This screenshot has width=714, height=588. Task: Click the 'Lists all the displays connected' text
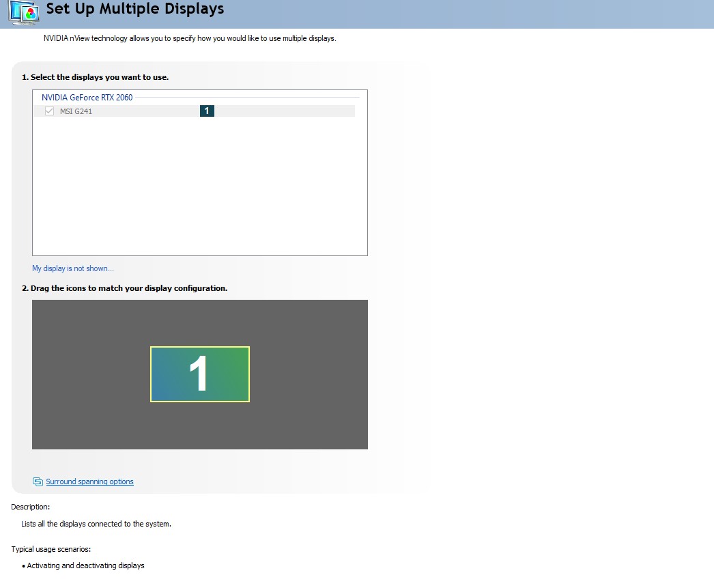tap(96, 524)
